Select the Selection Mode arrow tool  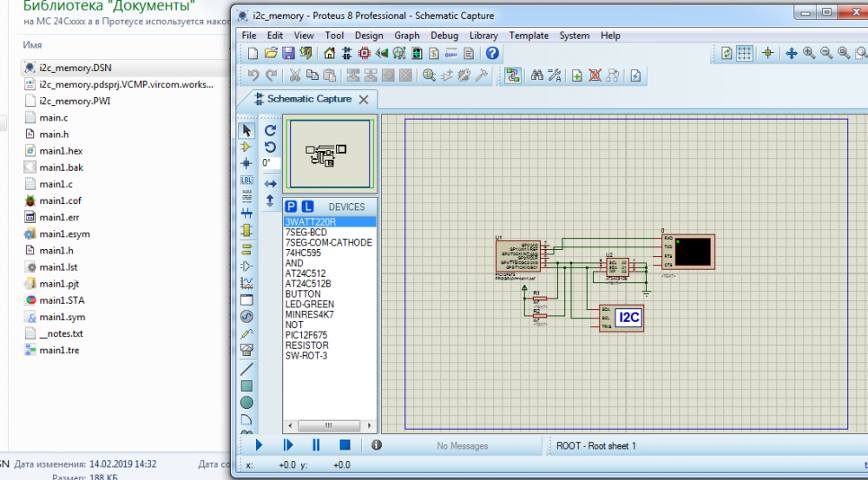coord(247,130)
